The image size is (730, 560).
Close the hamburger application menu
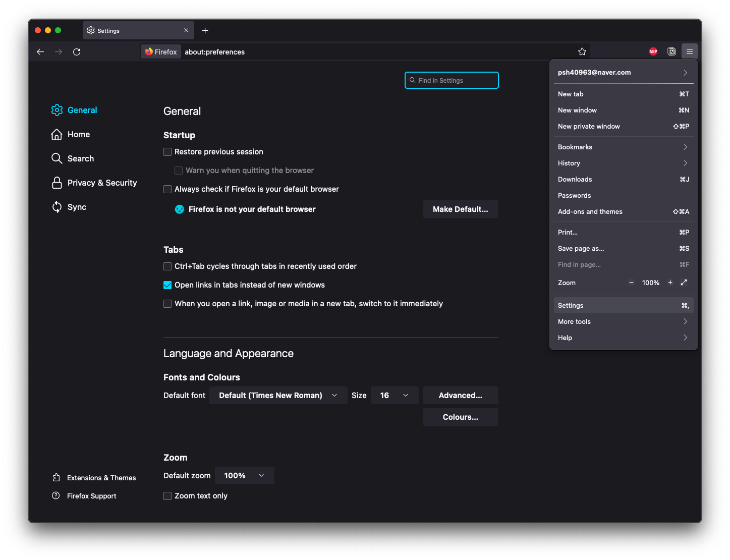(x=690, y=51)
